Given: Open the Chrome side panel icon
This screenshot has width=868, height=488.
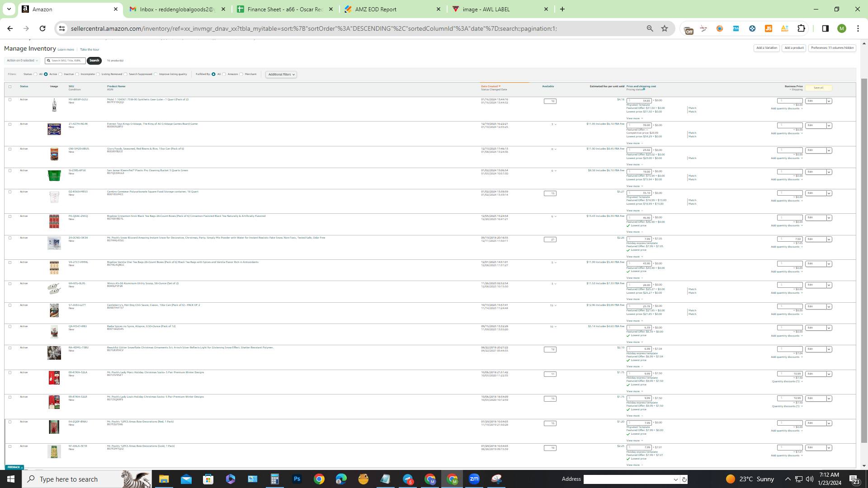Looking at the screenshot, I should tap(825, 28).
